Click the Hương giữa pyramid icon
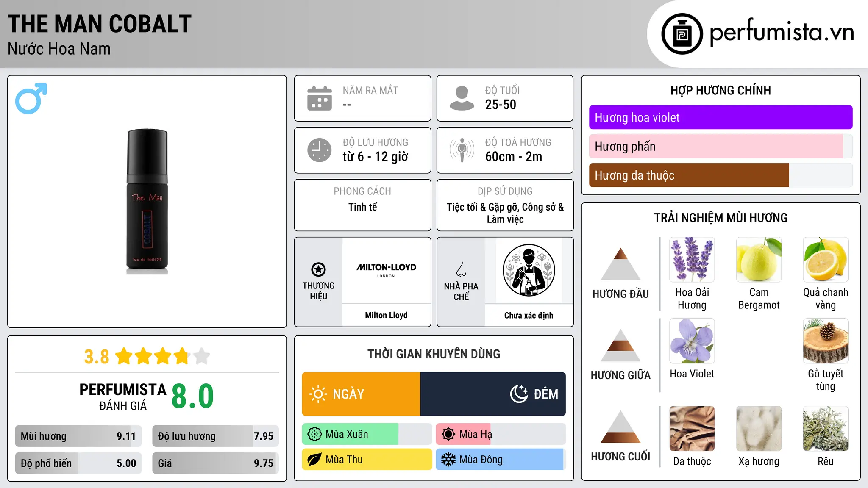The height and width of the screenshot is (488, 868). pyautogui.click(x=620, y=345)
